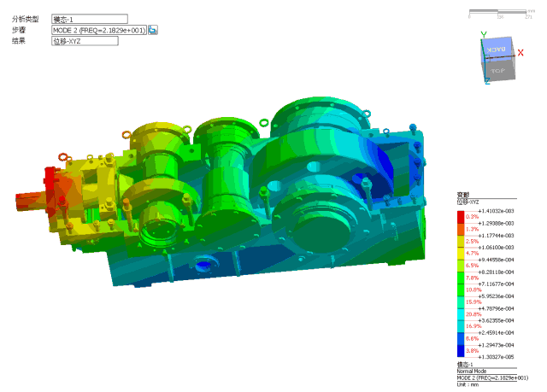Click the 20.8% legend percentage label

[472, 314]
